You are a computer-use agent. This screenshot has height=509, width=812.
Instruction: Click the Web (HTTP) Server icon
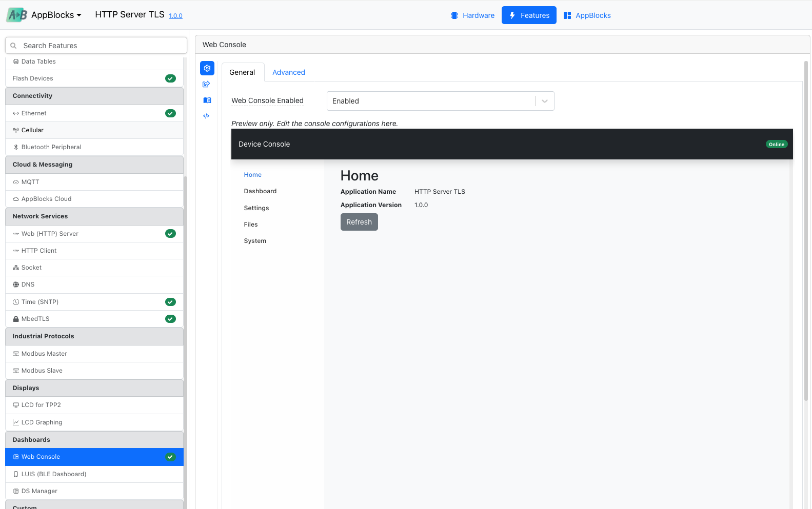tap(16, 234)
